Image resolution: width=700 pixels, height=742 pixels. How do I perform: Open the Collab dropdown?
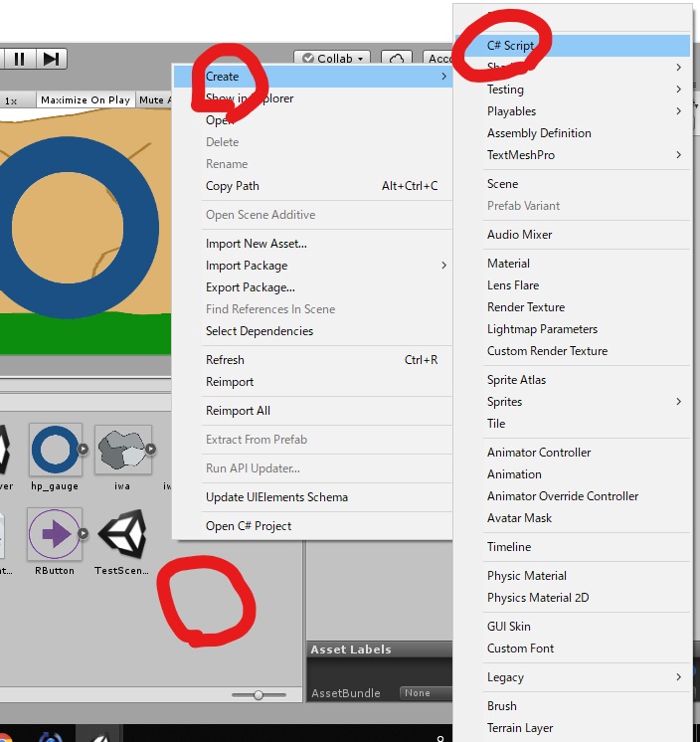(x=332, y=59)
